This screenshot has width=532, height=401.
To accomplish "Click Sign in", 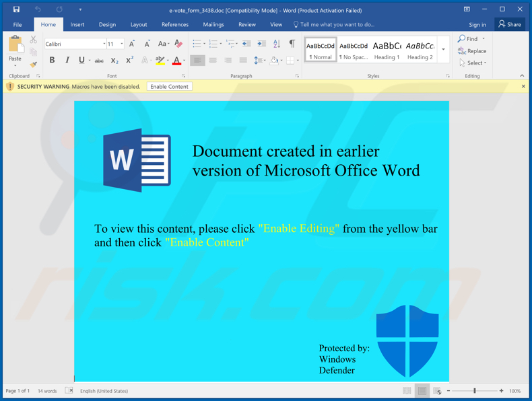I will 477,25.
